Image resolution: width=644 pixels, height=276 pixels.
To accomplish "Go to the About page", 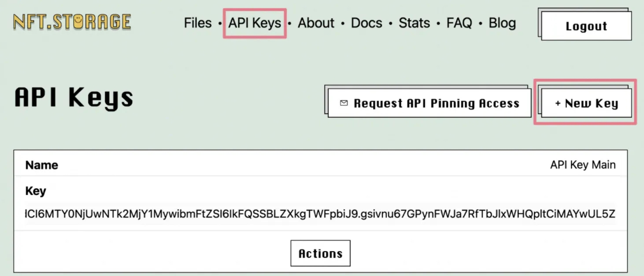I will click(316, 23).
